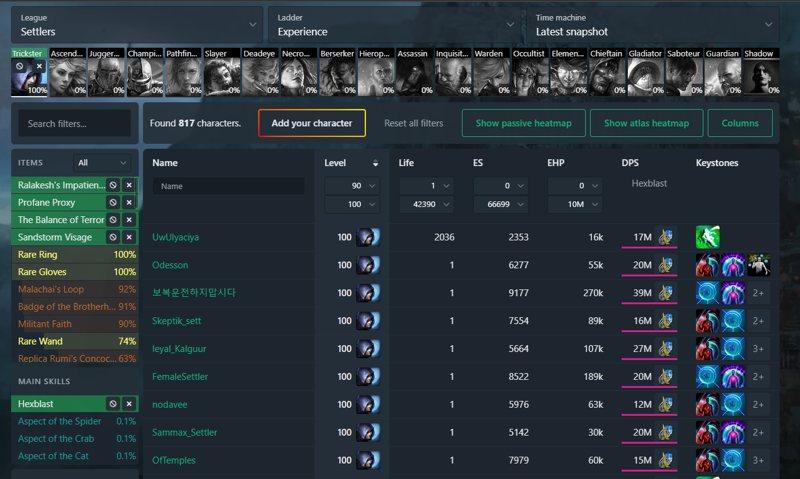Click first keystone icon in FemaleSettler row

pos(708,376)
